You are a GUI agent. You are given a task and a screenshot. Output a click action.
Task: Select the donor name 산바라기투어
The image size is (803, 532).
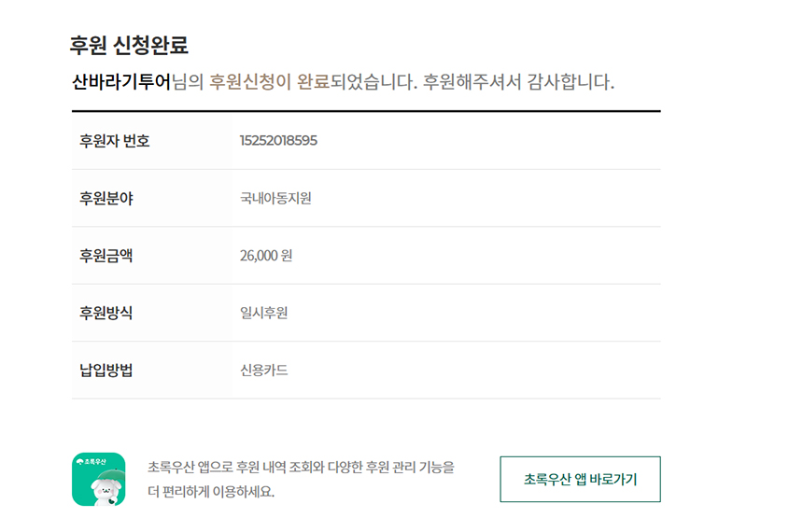(x=121, y=81)
